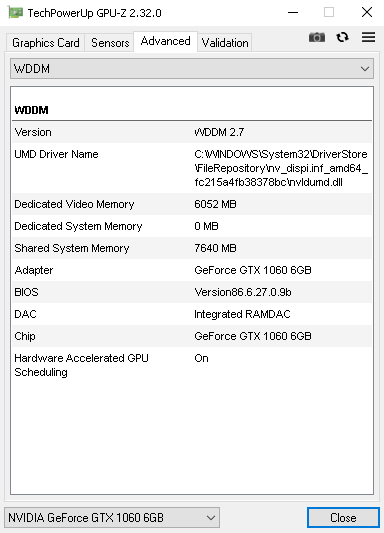Click the refresh arrows icon

(x=342, y=37)
